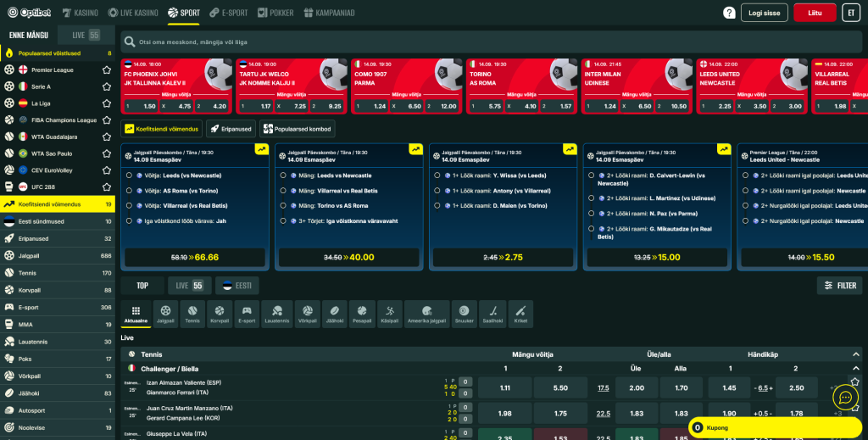Open Korvpall in the sidebar list
Viewport: 868px width, 440px height.
58,290
